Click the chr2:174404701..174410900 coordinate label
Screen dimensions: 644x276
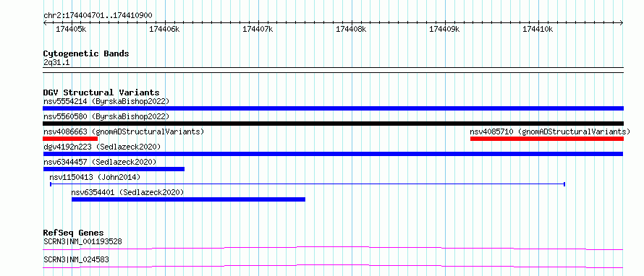98,16
